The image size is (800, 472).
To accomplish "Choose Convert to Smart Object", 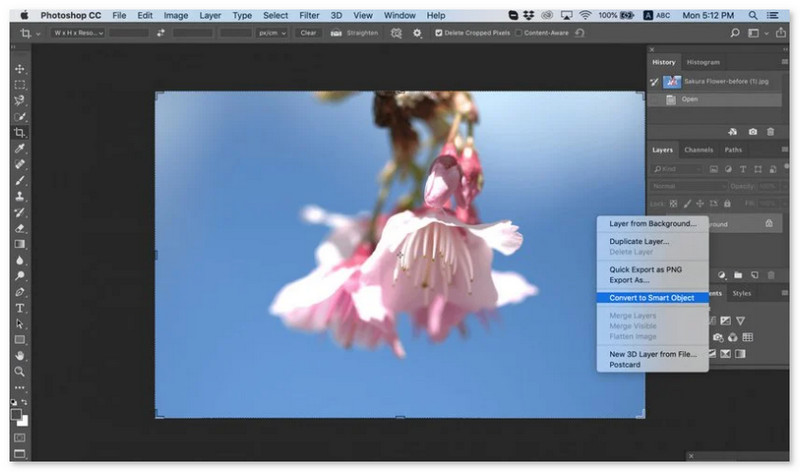I will (x=653, y=298).
